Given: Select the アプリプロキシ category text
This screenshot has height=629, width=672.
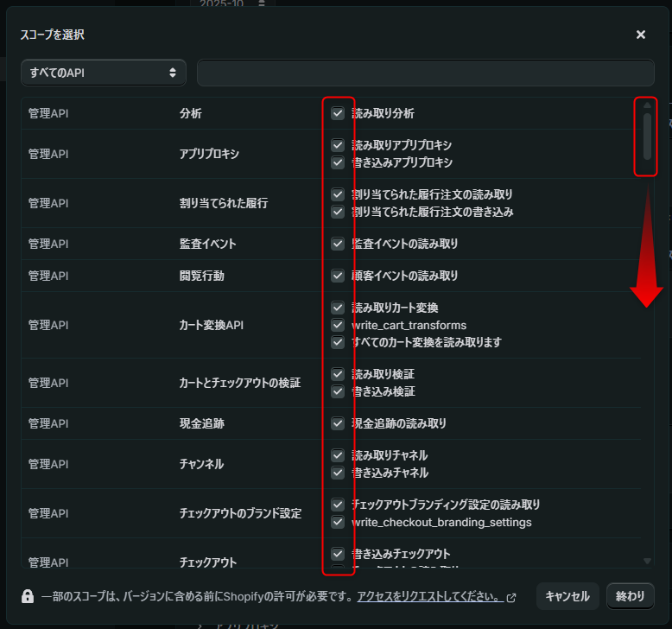Looking at the screenshot, I should 209,154.
